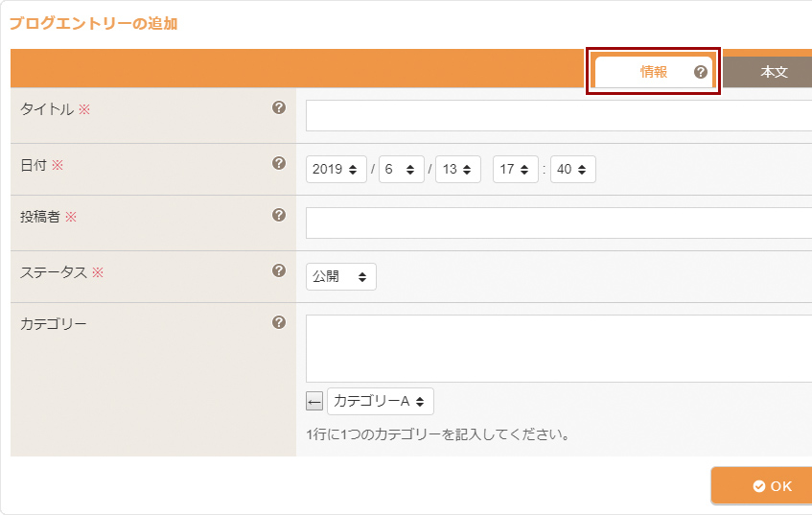Open the hour dropdown showing 17
The height and width of the screenshot is (515, 812).
coord(516,170)
